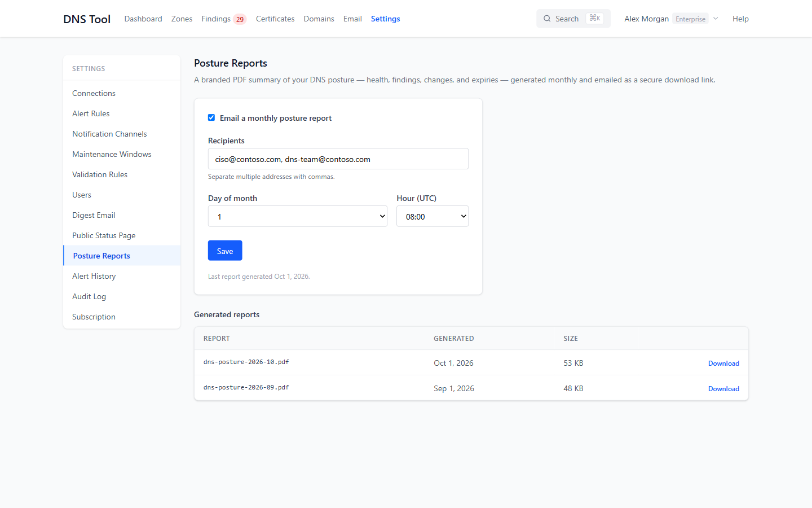
Task: Click the 48 KB size value
Action: click(573, 388)
